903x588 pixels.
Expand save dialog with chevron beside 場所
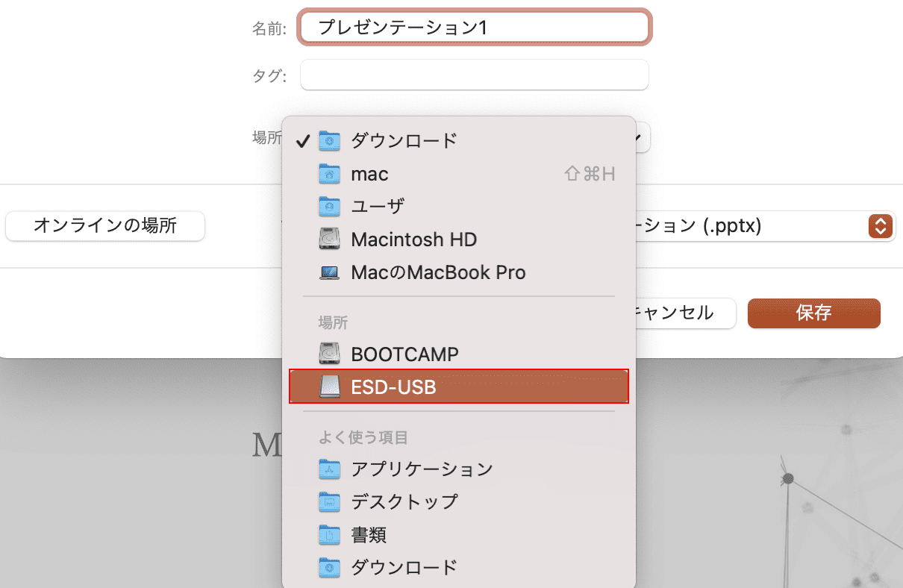pos(642,138)
